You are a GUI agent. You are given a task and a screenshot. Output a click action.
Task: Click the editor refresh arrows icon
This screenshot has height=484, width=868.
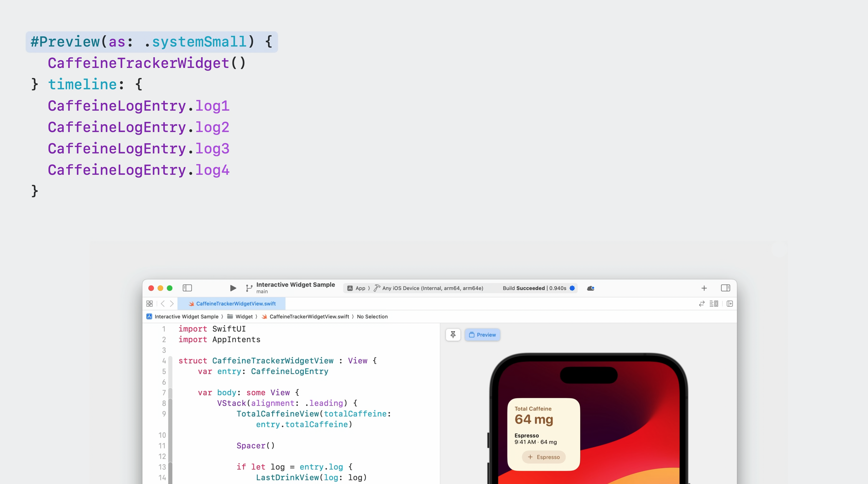702,304
